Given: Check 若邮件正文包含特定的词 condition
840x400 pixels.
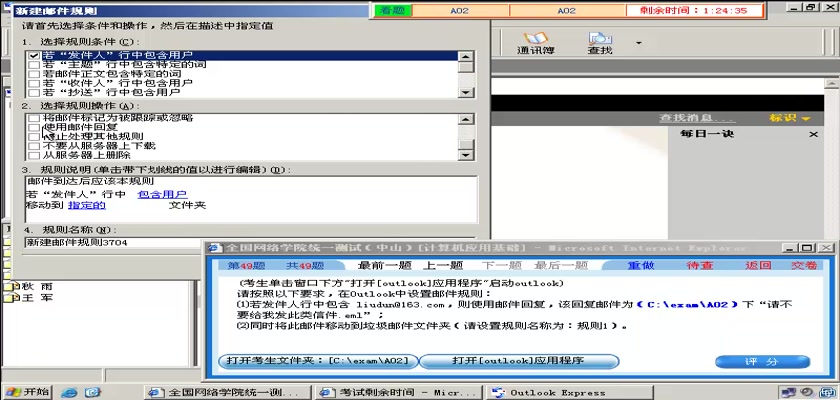Looking at the screenshot, I should (34, 74).
